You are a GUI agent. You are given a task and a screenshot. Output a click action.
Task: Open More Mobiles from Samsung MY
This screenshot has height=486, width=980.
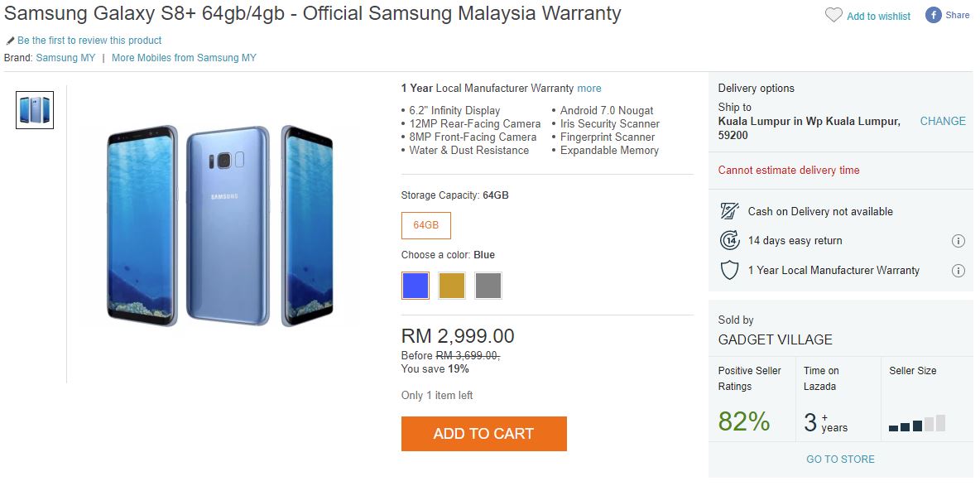click(x=184, y=58)
